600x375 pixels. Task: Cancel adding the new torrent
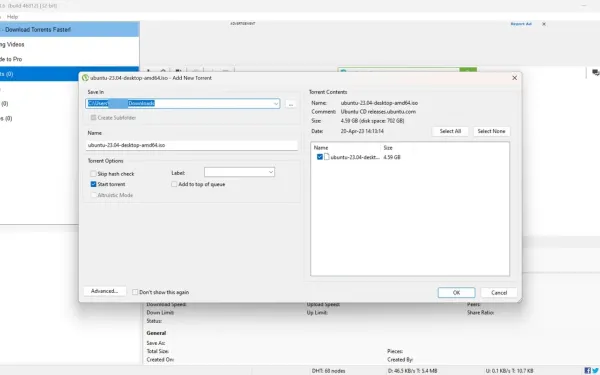tap(499, 293)
